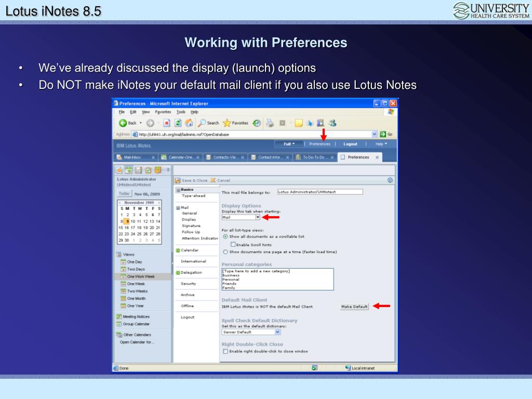The width and height of the screenshot is (532, 399).
Task: Click the Preferences link in header
Action: pyautogui.click(x=320, y=144)
